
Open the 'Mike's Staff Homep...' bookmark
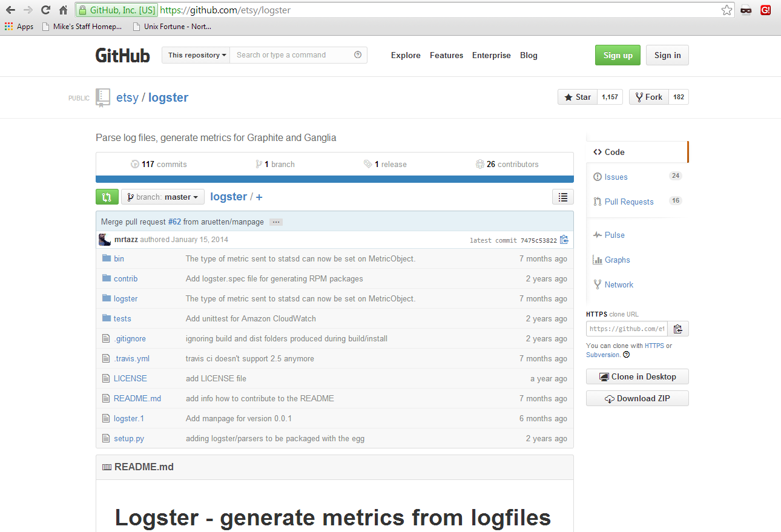pos(82,27)
